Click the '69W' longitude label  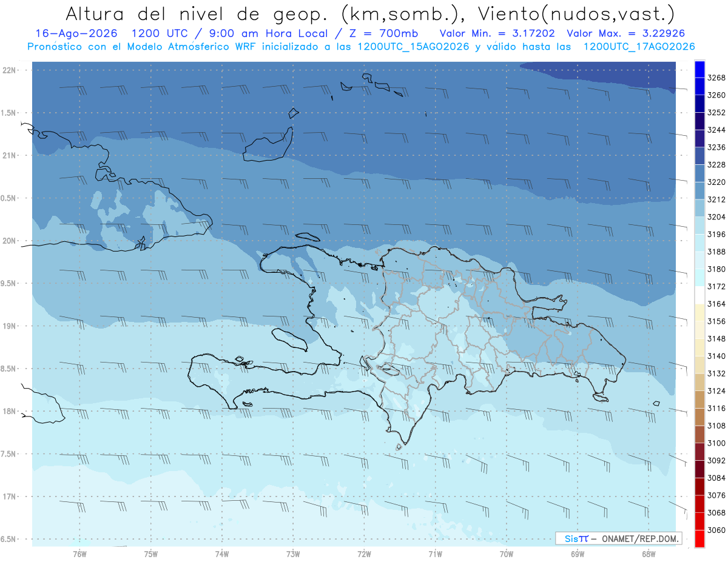tap(578, 554)
